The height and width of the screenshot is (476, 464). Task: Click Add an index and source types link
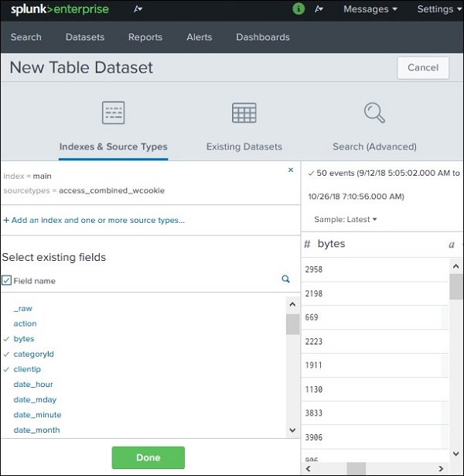point(94,220)
